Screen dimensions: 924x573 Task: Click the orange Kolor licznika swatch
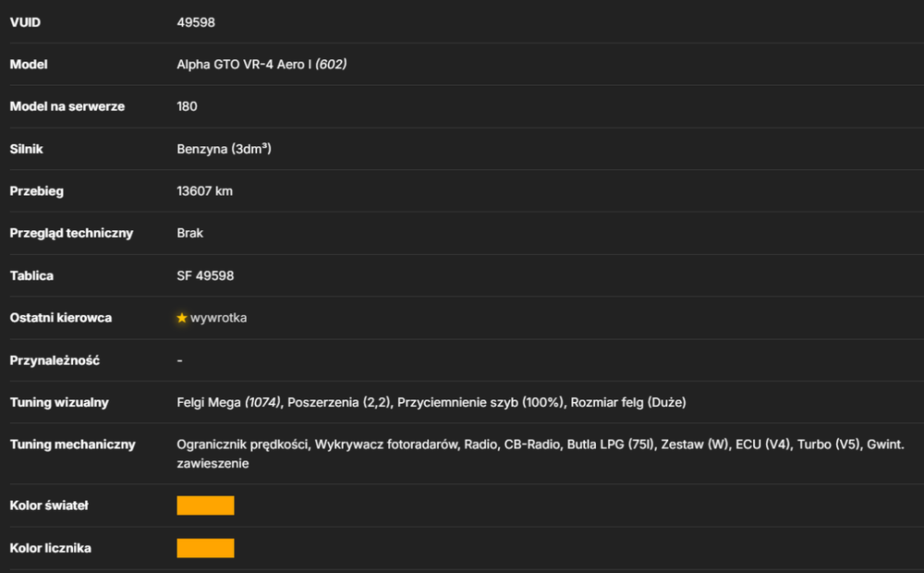coord(206,548)
